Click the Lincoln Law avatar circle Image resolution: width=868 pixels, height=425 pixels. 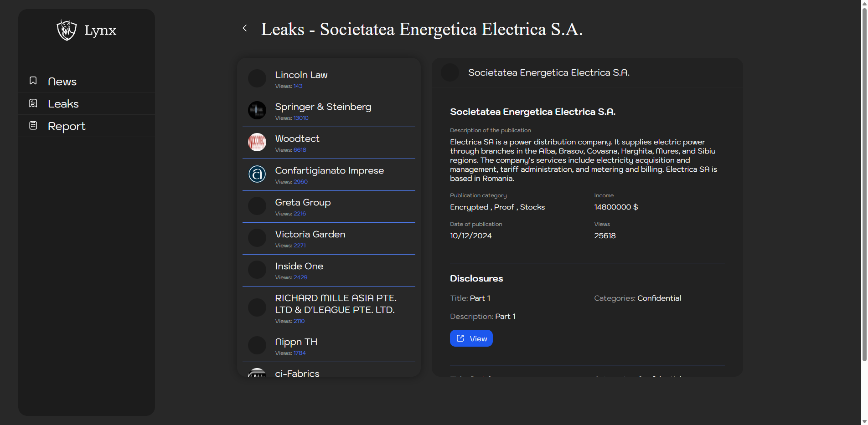(257, 78)
